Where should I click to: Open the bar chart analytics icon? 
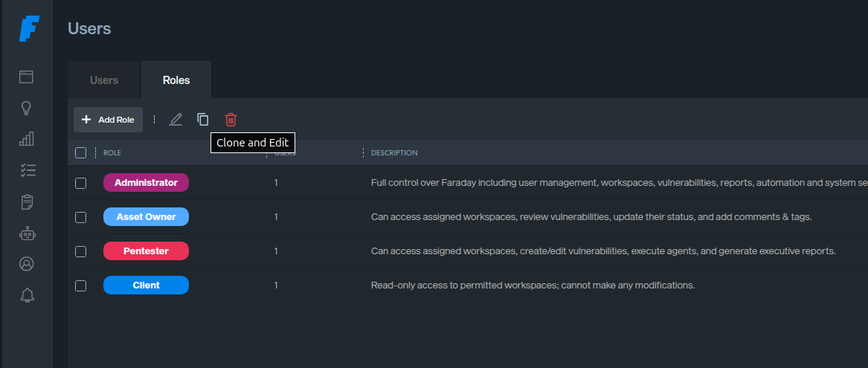27,139
